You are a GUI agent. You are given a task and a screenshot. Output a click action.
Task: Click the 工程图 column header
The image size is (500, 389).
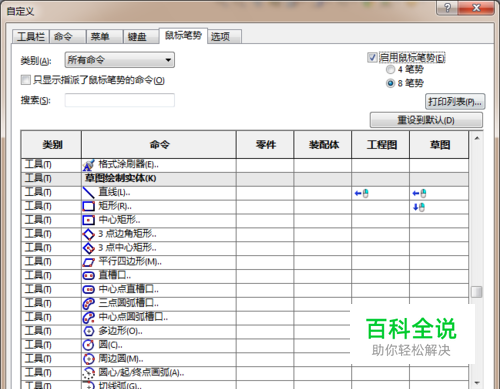click(x=381, y=145)
